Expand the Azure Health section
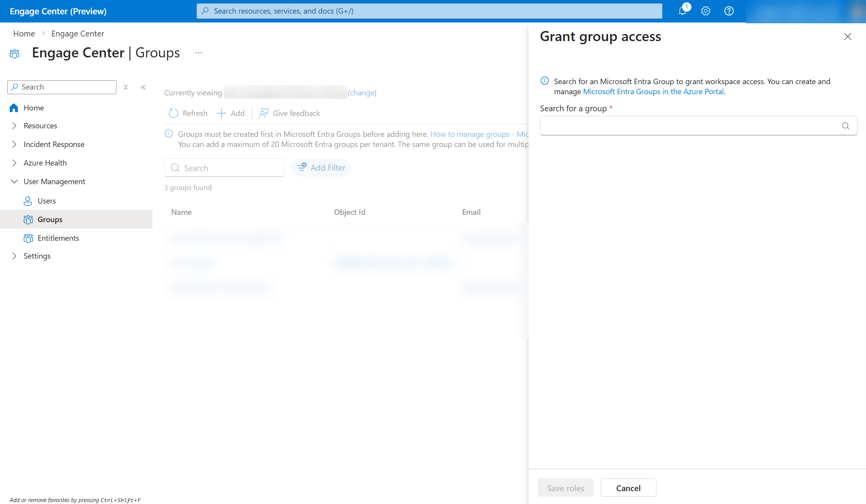The image size is (866, 504). point(14,163)
